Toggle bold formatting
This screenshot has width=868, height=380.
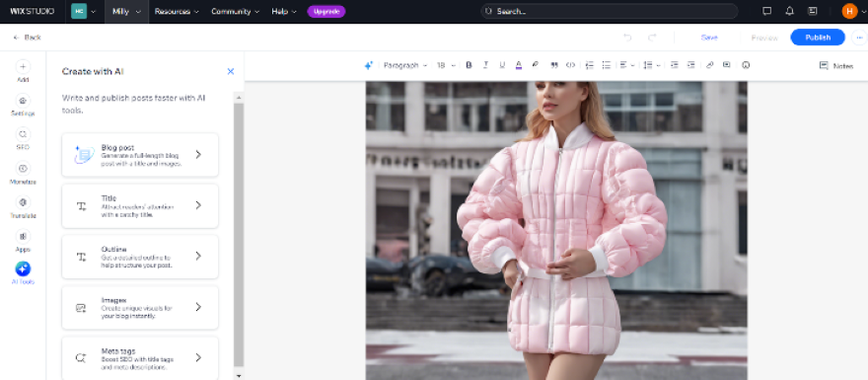click(469, 65)
